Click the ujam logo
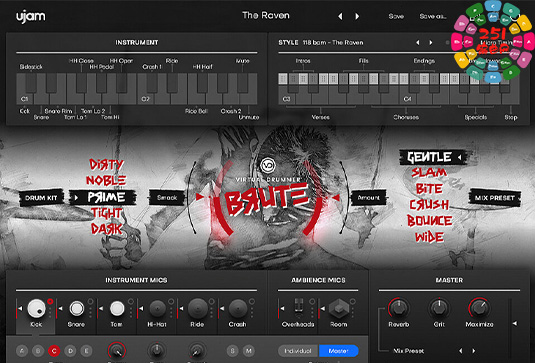535x363 pixels. click(31, 16)
